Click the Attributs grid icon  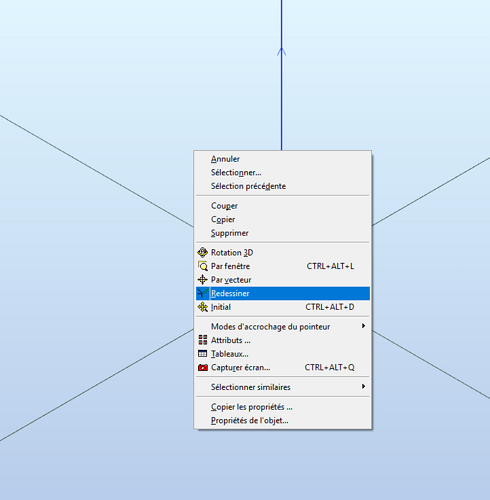[202, 340]
